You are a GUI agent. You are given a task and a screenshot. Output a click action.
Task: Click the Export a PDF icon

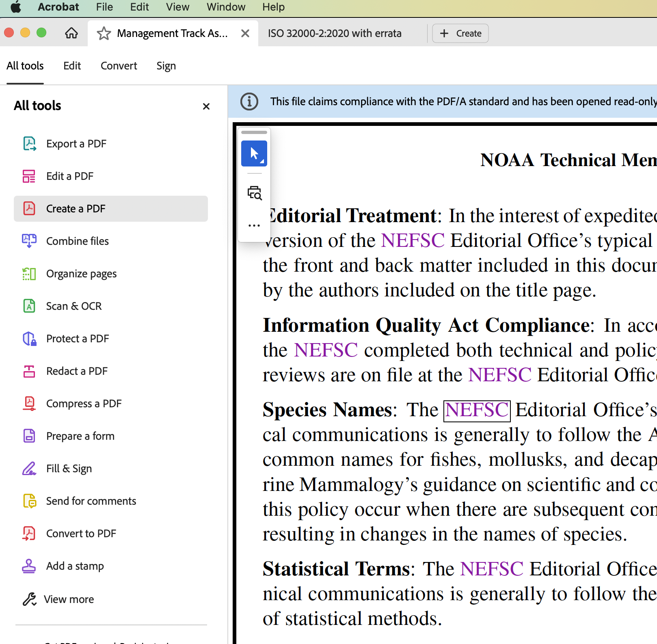(29, 144)
